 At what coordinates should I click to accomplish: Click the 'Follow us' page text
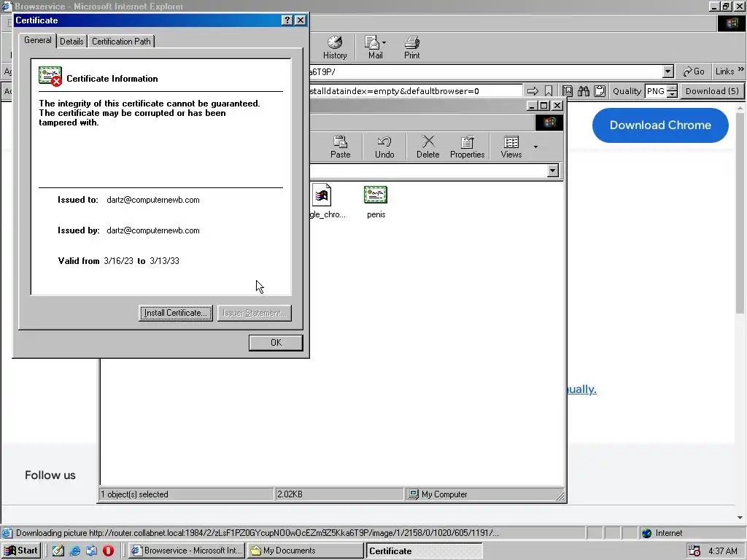[x=50, y=475]
